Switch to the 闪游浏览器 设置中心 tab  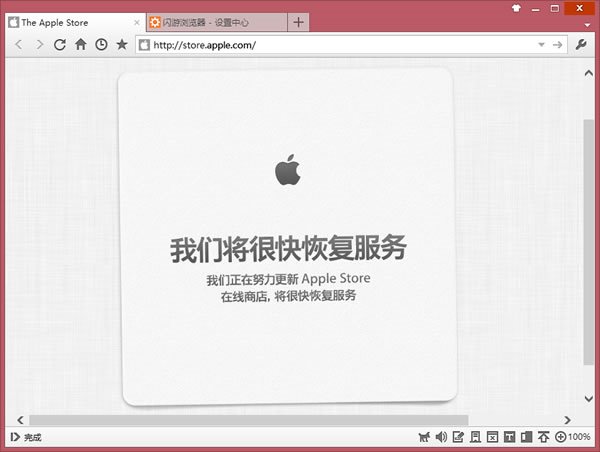(210, 22)
